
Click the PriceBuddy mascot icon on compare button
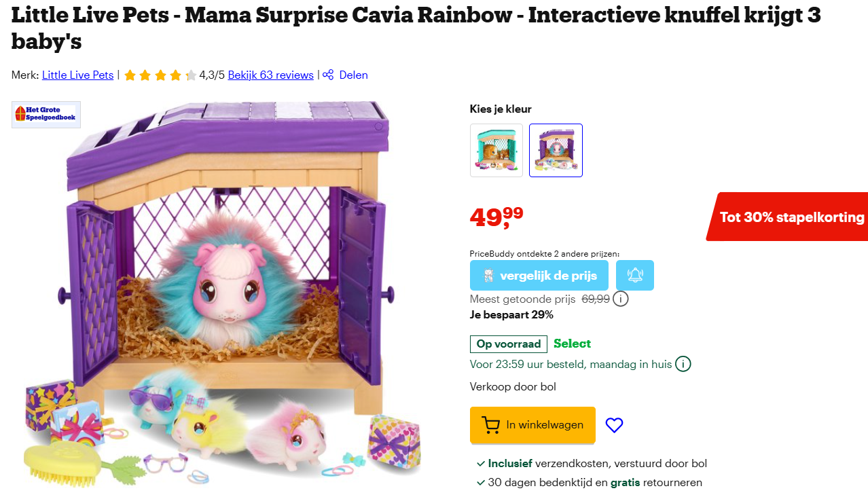click(488, 275)
